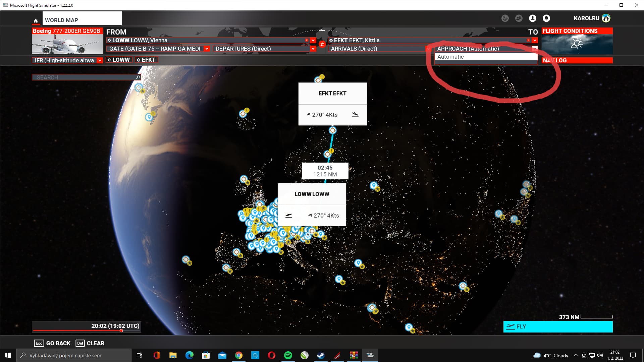Open the volume control in system tray
Viewport: 644px width, 362px height.
click(600, 355)
